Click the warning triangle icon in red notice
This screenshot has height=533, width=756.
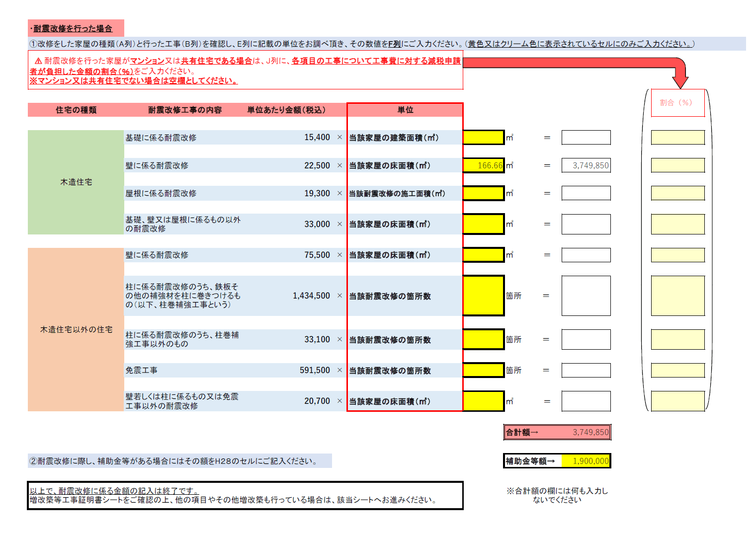tap(38, 61)
